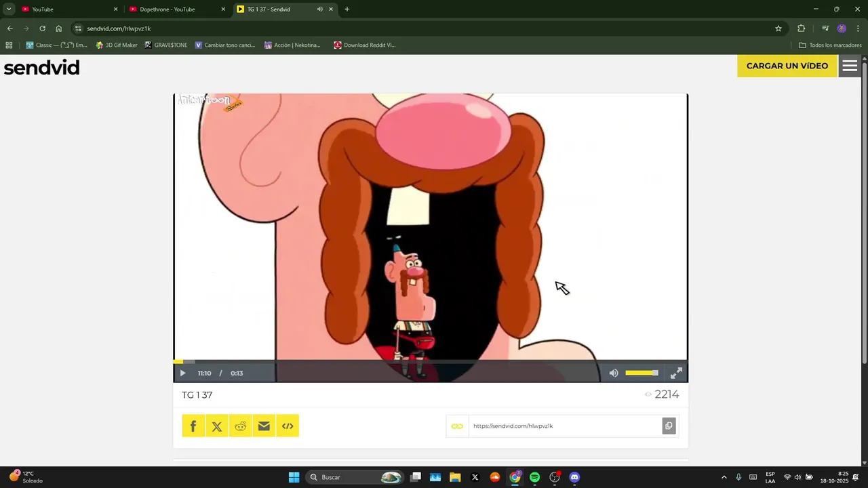This screenshot has height=488, width=868.
Task: Open SoundCloud from the taskbar
Action: pyautogui.click(x=494, y=477)
